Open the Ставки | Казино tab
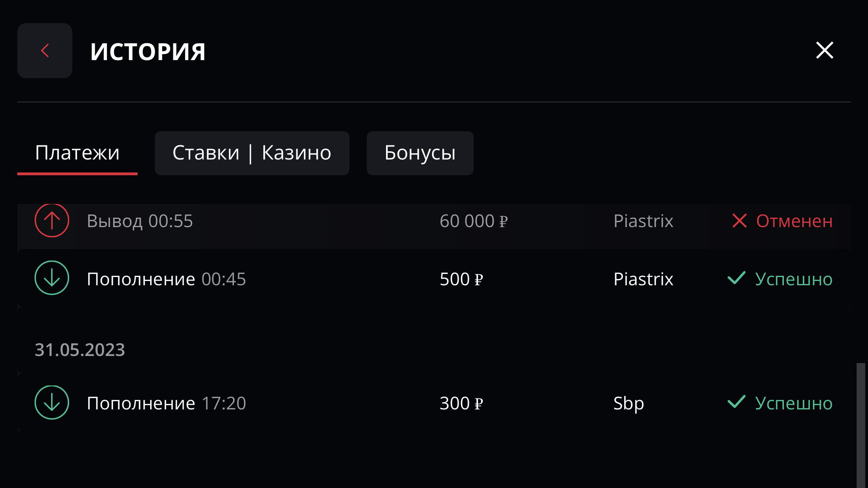The image size is (868, 488). point(252,153)
